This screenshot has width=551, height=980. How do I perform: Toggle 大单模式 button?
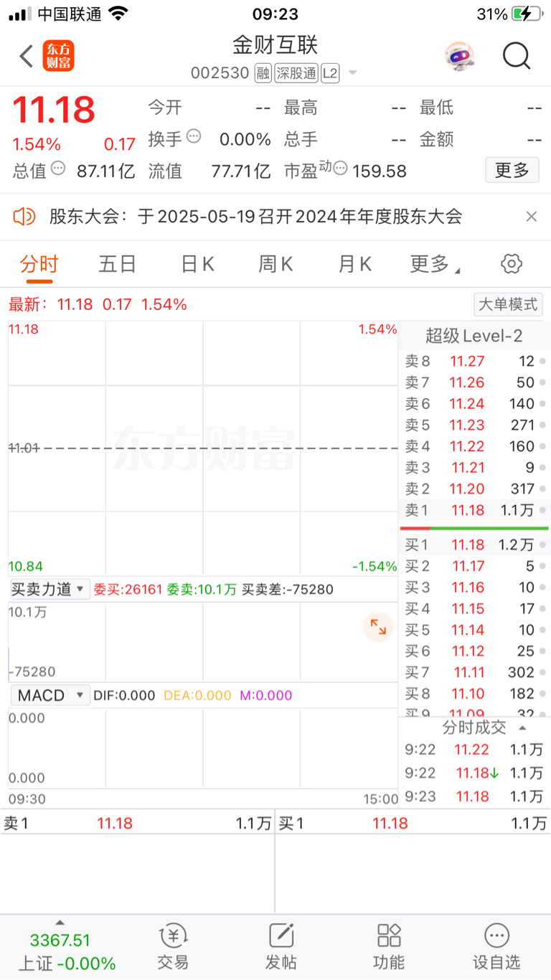(x=508, y=304)
